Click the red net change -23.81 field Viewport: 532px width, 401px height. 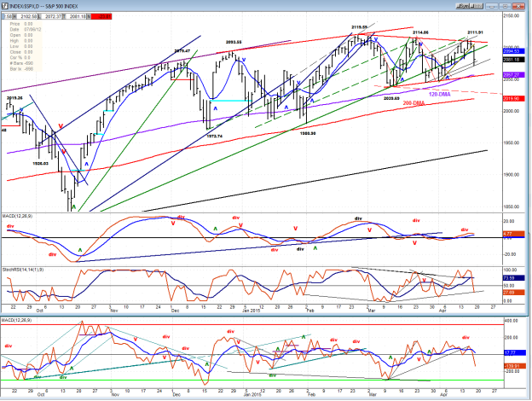[101, 16]
